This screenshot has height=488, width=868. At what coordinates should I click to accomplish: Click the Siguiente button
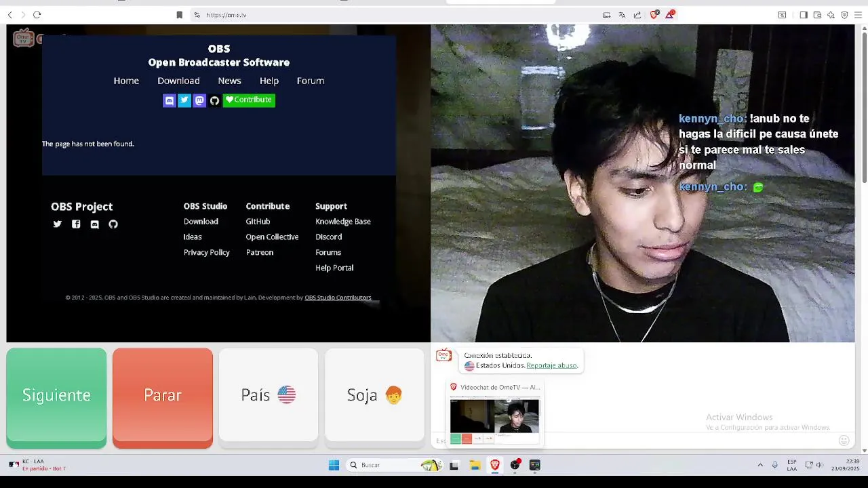click(56, 398)
